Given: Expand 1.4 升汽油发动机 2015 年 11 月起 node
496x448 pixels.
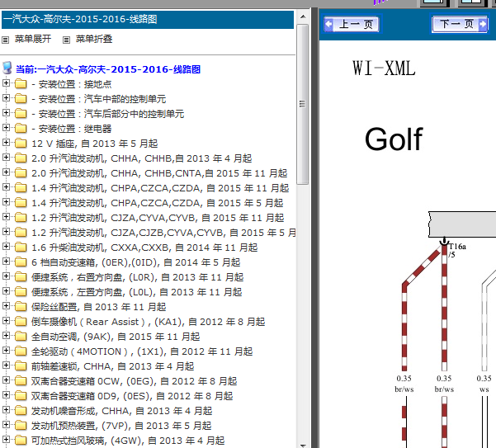Looking at the screenshot, I should pos(6,186).
